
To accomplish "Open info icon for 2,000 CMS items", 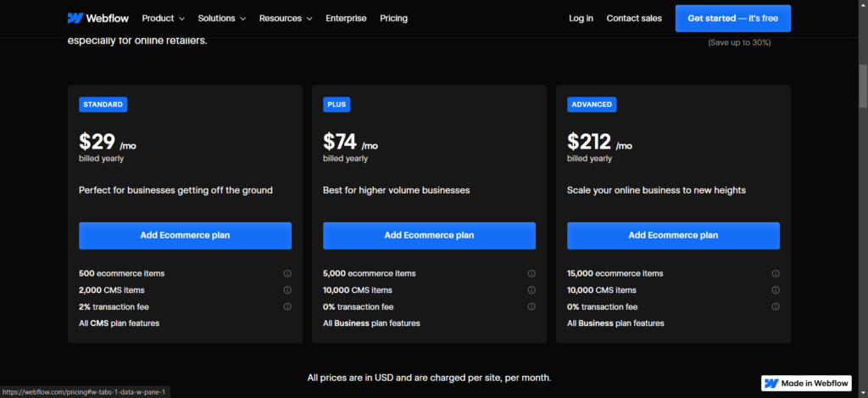I will pyautogui.click(x=287, y=290).
